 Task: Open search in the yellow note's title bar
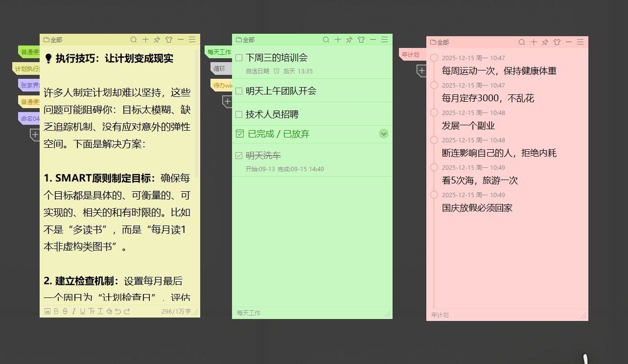tap(133, 40)
